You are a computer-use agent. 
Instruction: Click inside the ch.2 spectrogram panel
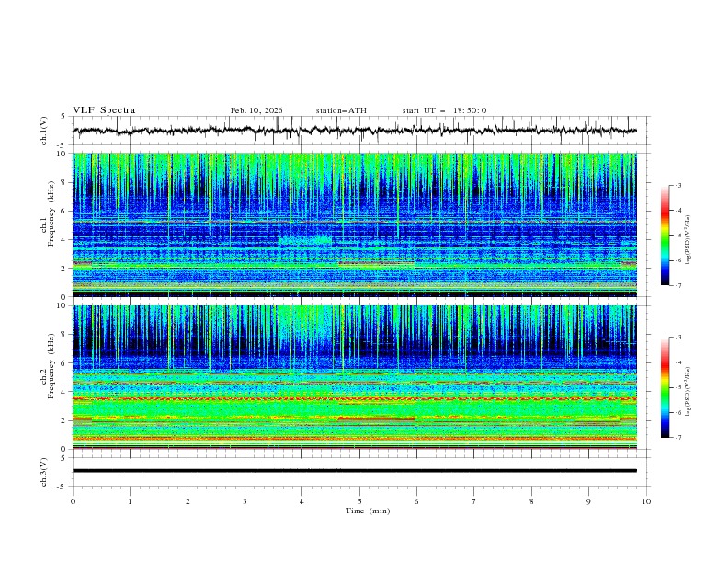pos(354,377)
